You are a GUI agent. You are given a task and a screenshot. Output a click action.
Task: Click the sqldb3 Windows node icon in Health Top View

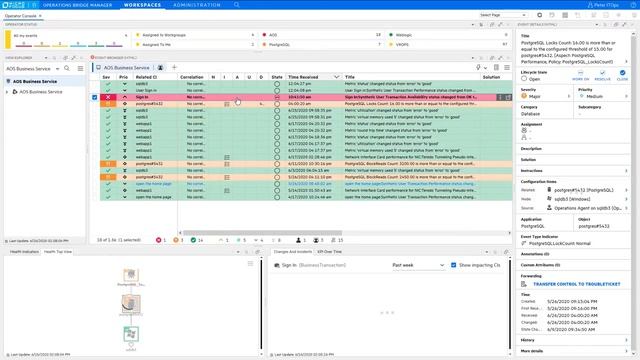tap(131, 334)
